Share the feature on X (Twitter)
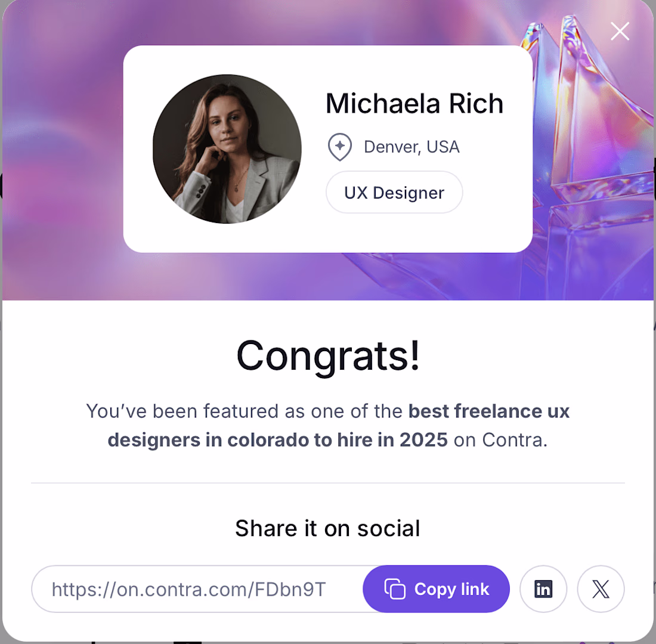 [x=601, y=589]
